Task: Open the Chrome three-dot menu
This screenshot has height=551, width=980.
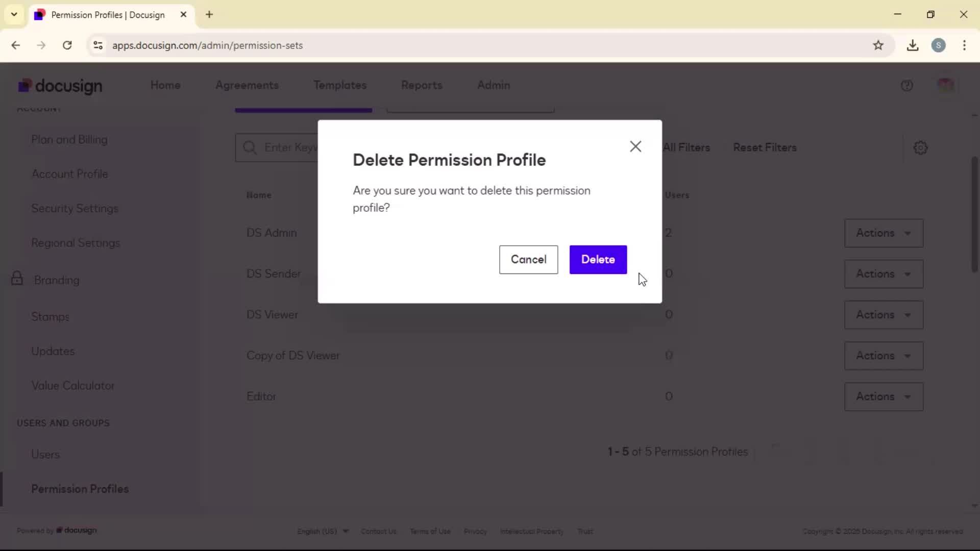Action: (964, 45)
